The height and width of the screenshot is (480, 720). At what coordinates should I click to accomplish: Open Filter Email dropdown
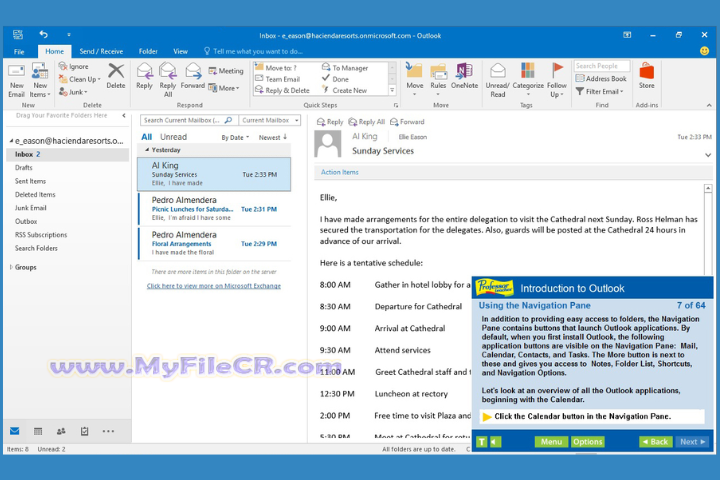[x=599, y=91]
